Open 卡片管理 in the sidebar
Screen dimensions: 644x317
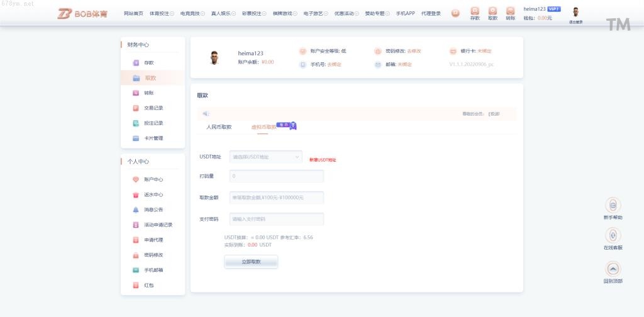click(x=153, y=138)
